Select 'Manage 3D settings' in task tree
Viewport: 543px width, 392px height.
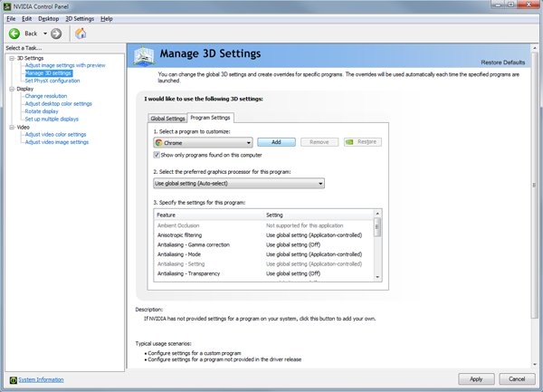point(49,73)
